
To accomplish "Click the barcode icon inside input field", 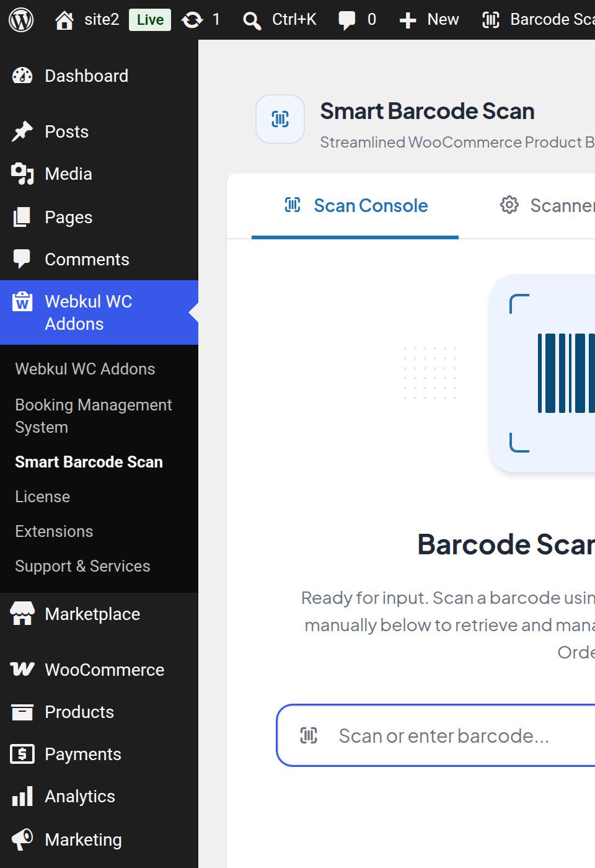I will pos(309,735).
